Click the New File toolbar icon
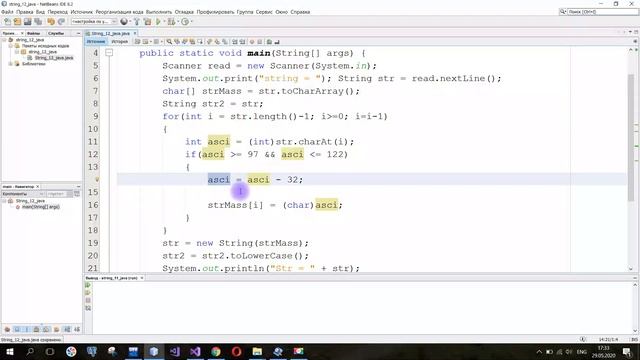 point(7,22)
